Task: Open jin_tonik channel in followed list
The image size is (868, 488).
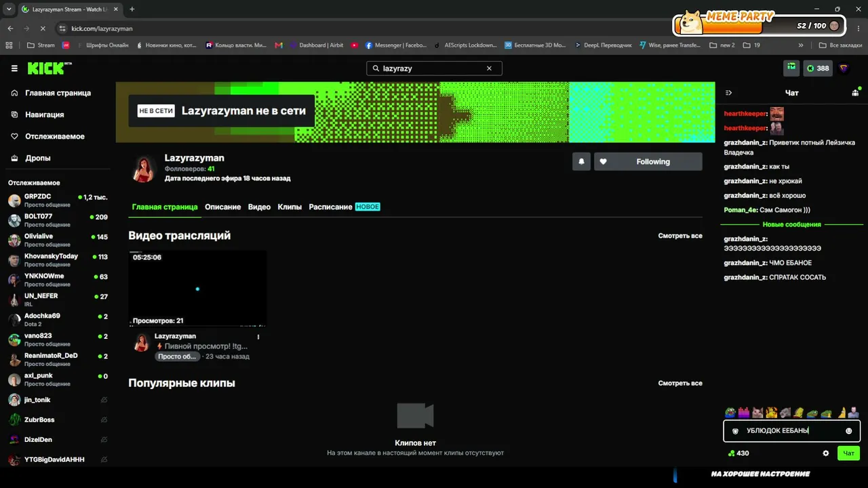Action: tap(58, 400)
